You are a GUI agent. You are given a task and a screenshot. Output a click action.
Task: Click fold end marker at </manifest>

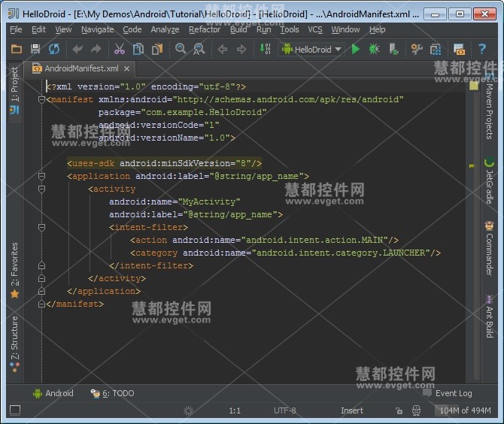pyautogui.click(x=41, y=304)
